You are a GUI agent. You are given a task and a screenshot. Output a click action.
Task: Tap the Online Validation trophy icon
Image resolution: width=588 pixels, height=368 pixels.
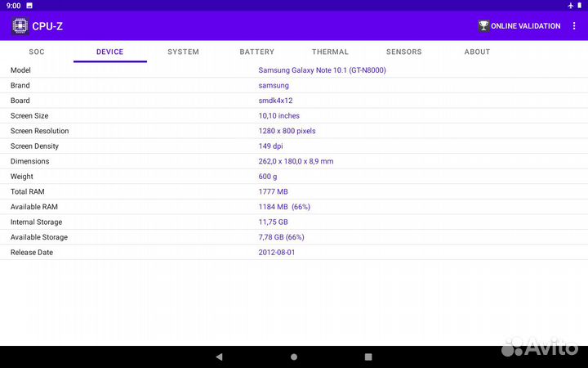(483, 26)
